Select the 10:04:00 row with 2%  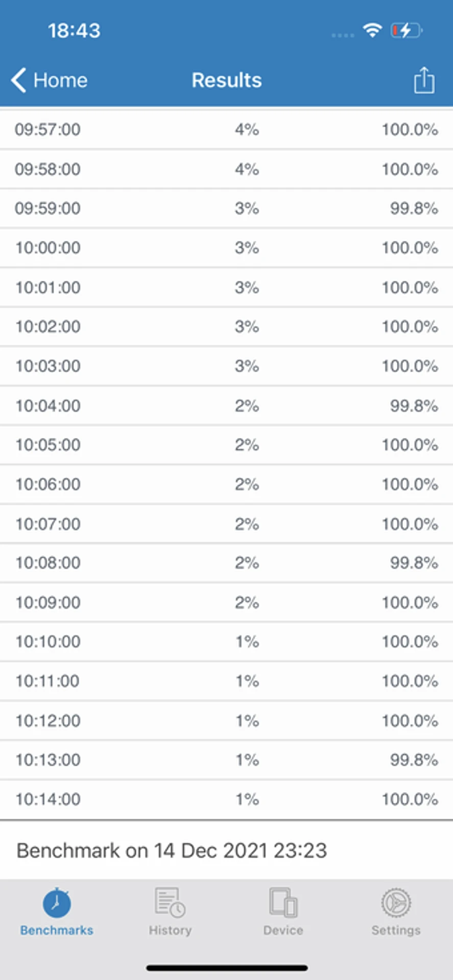pos(226,406)
